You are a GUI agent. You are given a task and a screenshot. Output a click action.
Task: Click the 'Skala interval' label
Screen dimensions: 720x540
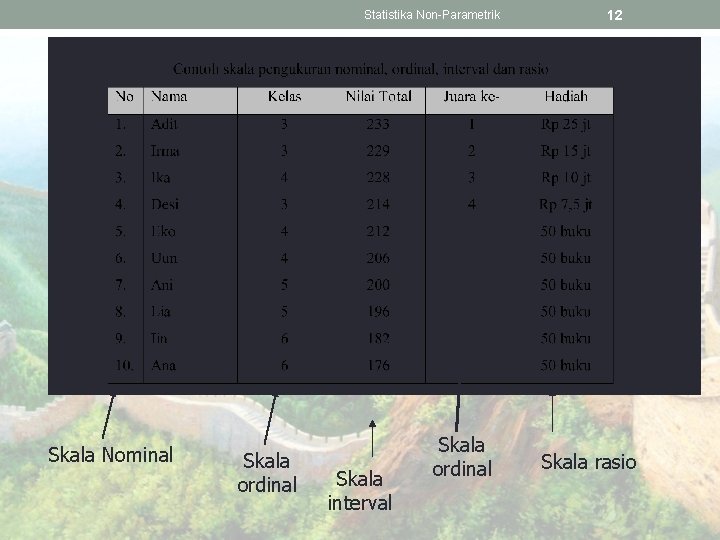pos(360,491)
